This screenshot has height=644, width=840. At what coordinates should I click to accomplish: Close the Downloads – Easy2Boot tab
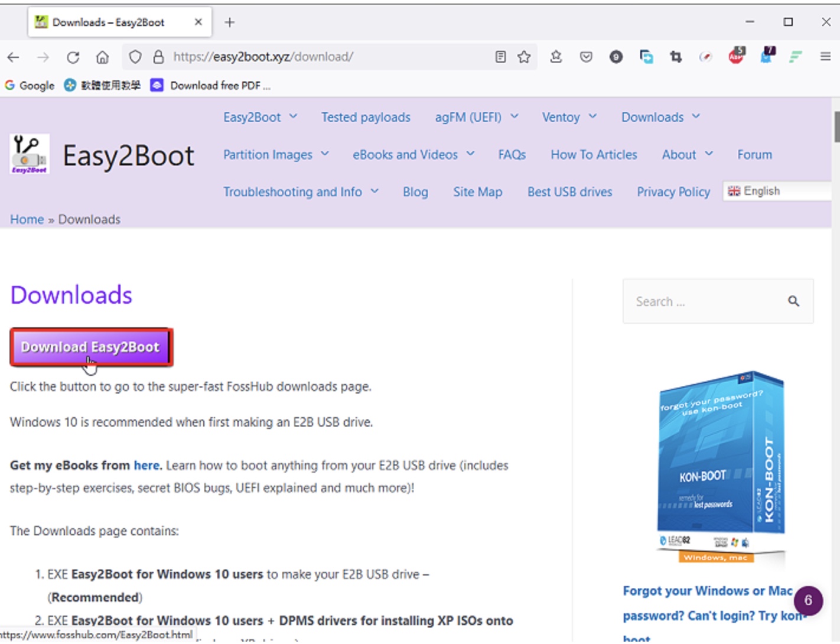198,22
